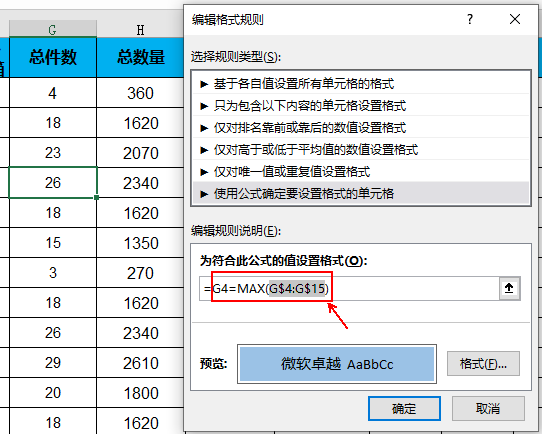Click cell with value 270
542x434 pixels.
140,273
